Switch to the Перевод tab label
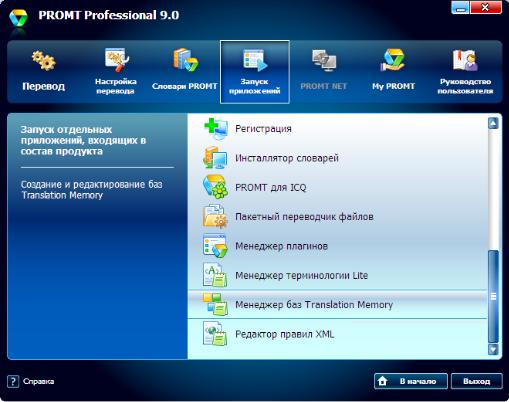 coord(44,86)
